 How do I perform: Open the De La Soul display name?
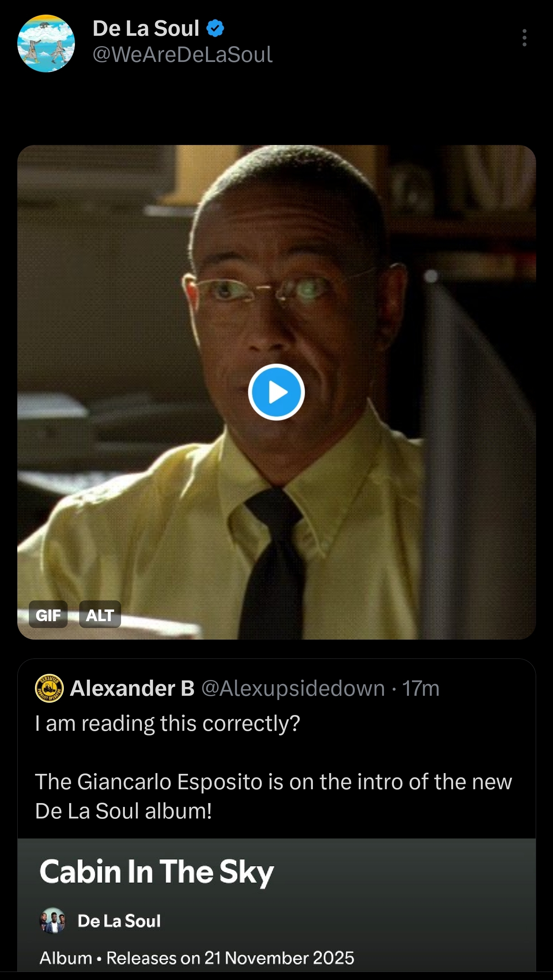pos(146,28)
